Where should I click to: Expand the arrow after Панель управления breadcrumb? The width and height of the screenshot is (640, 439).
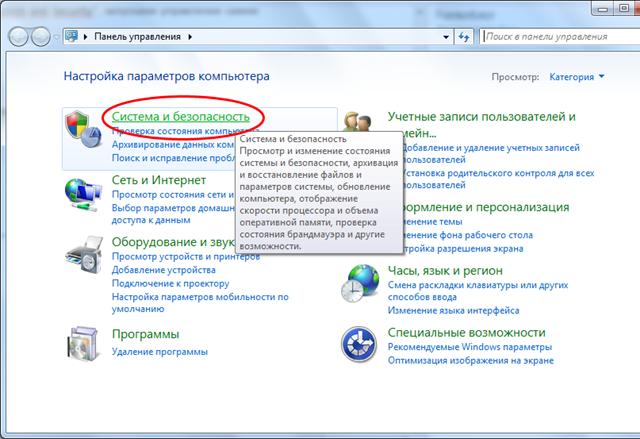[190, 37]
